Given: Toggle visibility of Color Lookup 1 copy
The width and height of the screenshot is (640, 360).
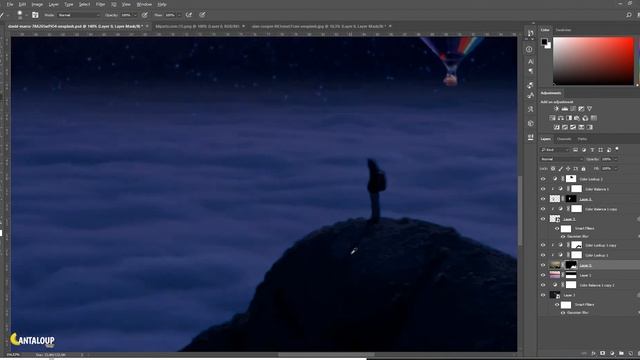Looking at the screenshot, I should coord(543,245).
